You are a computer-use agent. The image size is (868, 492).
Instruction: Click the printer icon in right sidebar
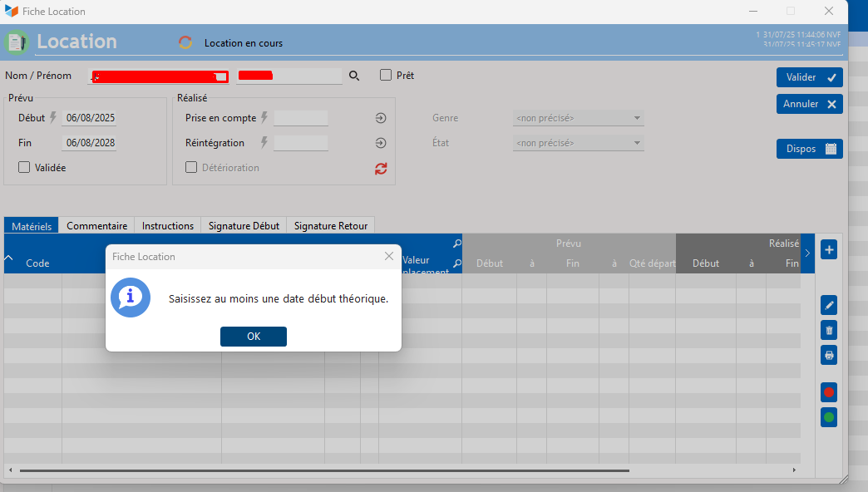click(x=828, y=355)
